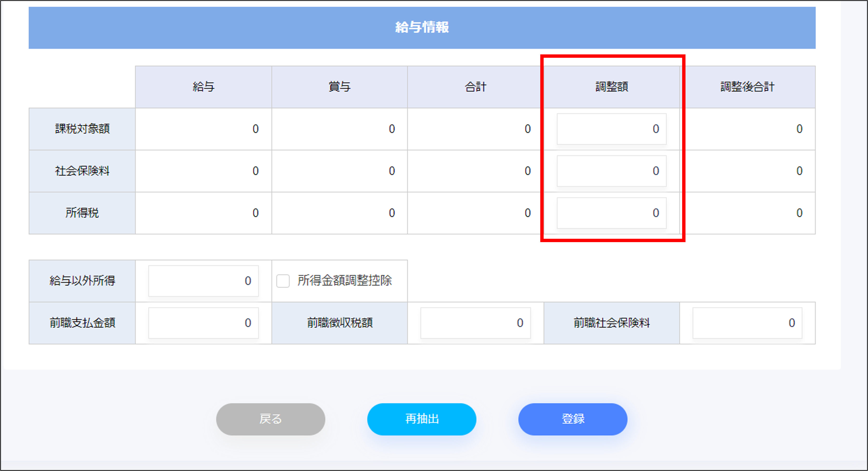Click the 前職社会保険料 input field
The image size is (868, 471).
click(747, 323)
